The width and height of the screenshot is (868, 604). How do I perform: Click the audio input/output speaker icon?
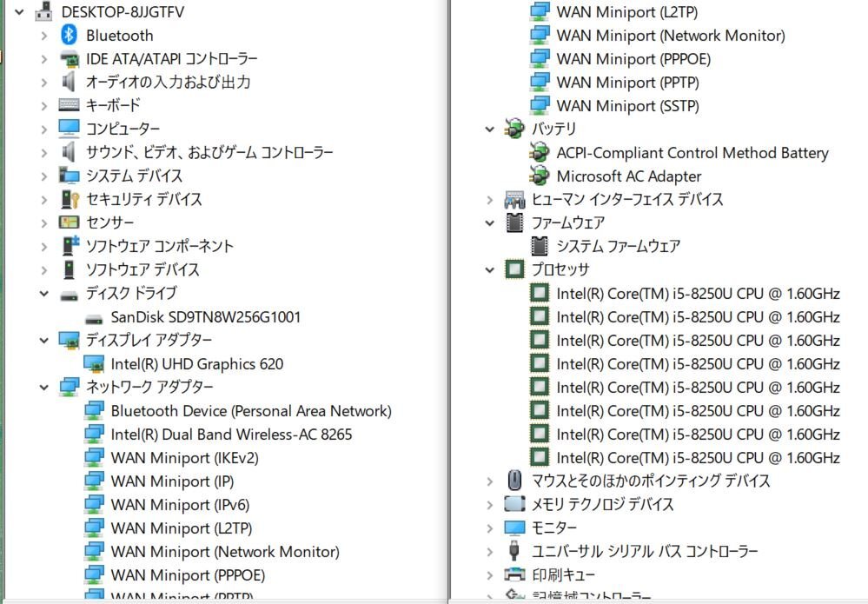point(69,82)
